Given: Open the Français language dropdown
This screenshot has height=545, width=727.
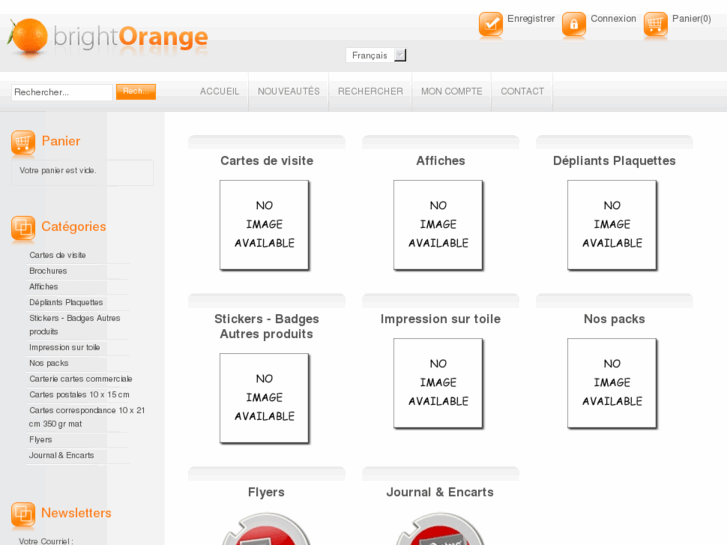Looking at the screenshot, I should tap(376, 55).
